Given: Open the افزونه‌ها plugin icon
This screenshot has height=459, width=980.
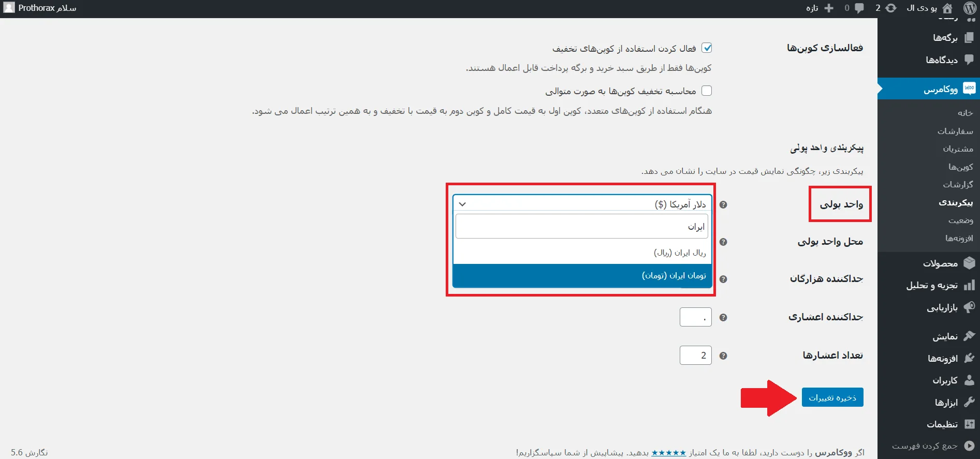Looking at the screenshot, I should (969, 358).
